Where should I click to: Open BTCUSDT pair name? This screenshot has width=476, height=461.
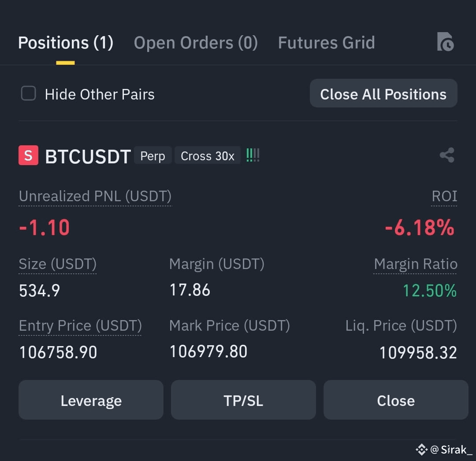pyautogui.click(x=88, y=156)
